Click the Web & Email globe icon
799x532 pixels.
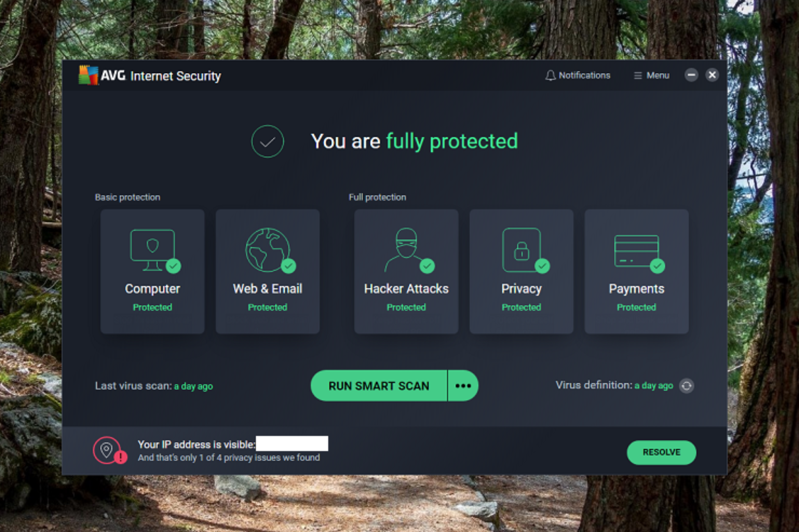pyautogui.click(x=267, y=250)
